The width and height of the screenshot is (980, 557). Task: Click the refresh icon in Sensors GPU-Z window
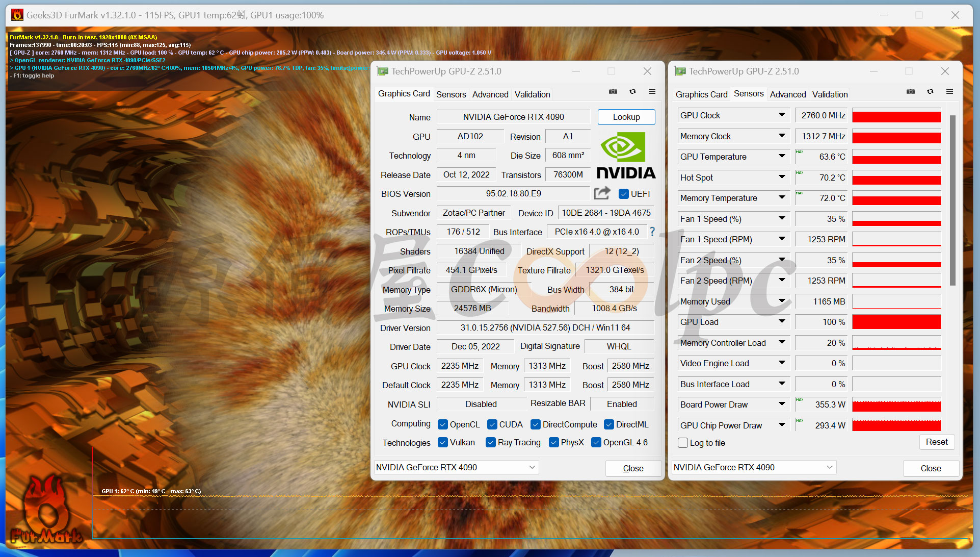[x=930, y=92]
